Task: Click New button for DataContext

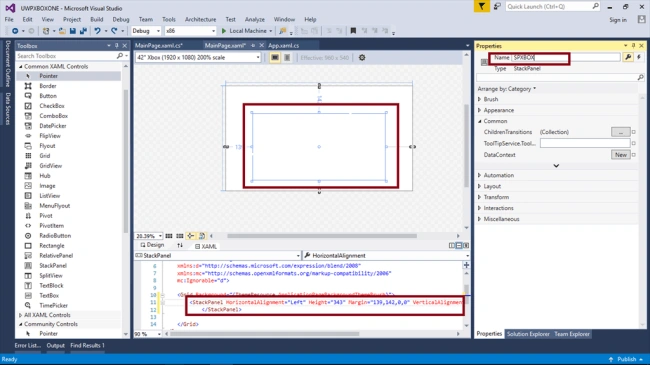Action: coord(621,155)
